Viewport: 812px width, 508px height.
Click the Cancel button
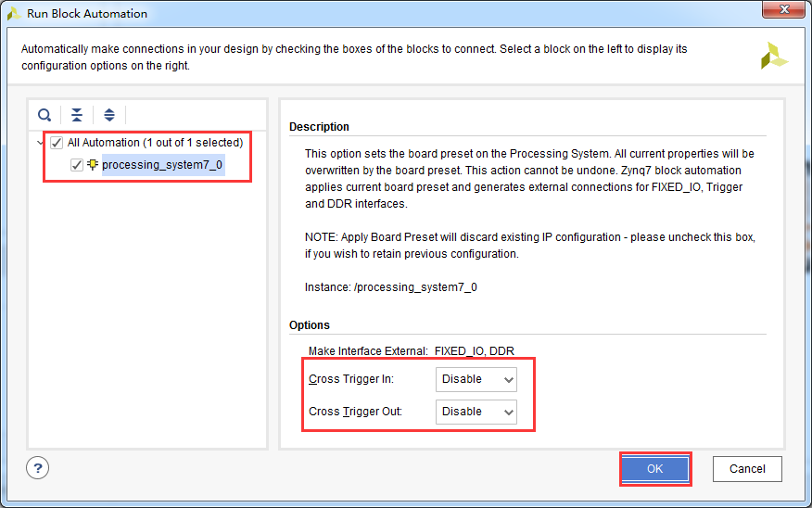click(747, 469)
